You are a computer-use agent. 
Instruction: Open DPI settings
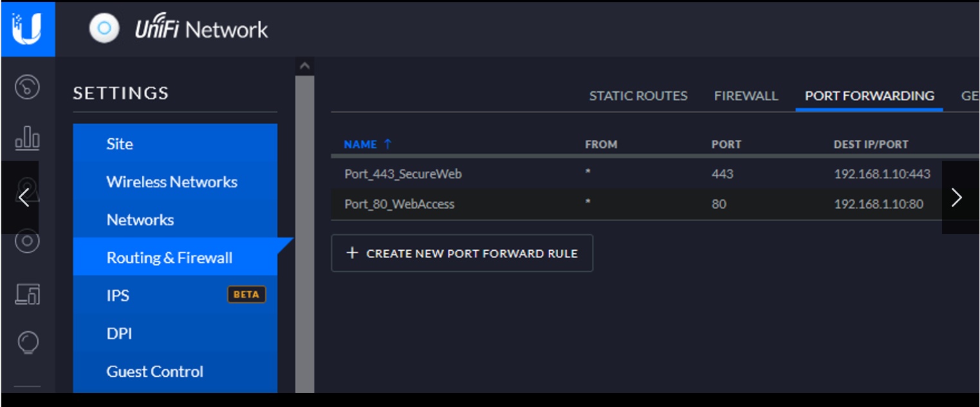pyautogui.click(x=175, y=333)
